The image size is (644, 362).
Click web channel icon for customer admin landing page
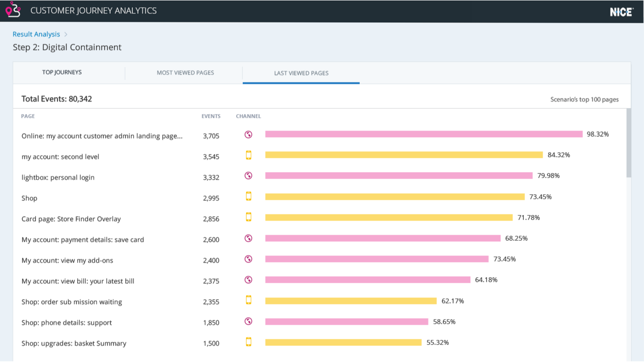[248, 134]
